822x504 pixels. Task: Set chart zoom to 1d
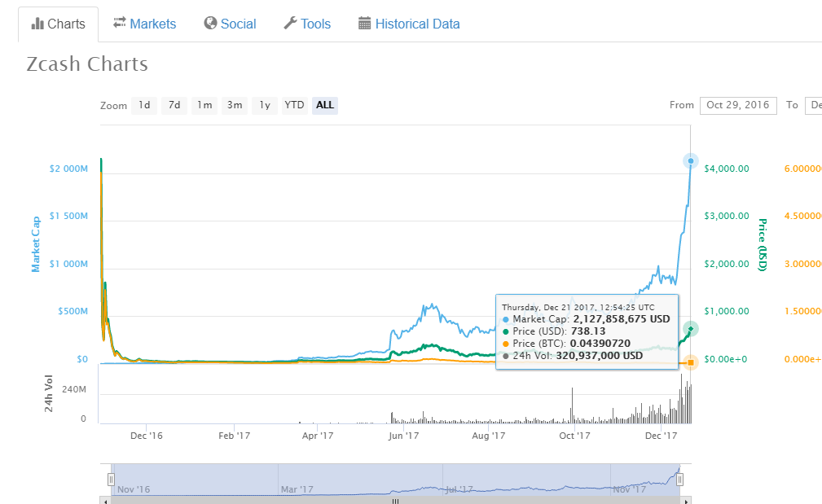[144, 105]
